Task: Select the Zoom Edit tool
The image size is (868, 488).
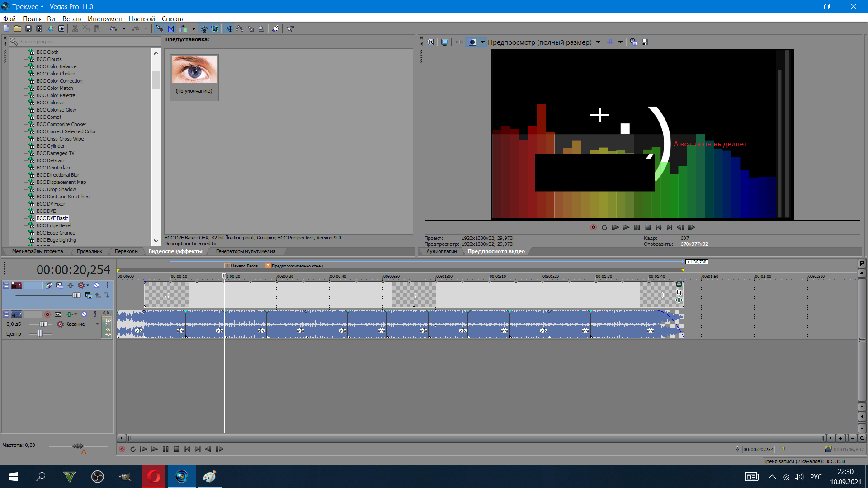Action: click(x=261, y=28)
